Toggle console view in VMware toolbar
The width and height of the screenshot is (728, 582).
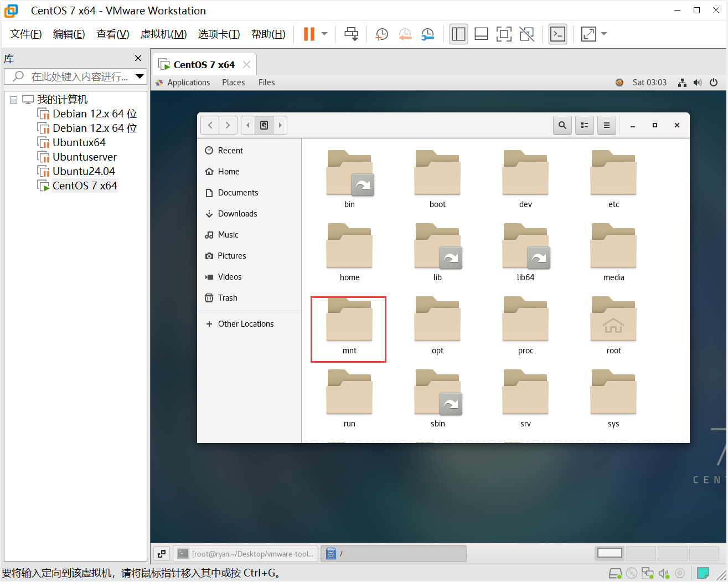pyautogui.click(x=557, y=34)
